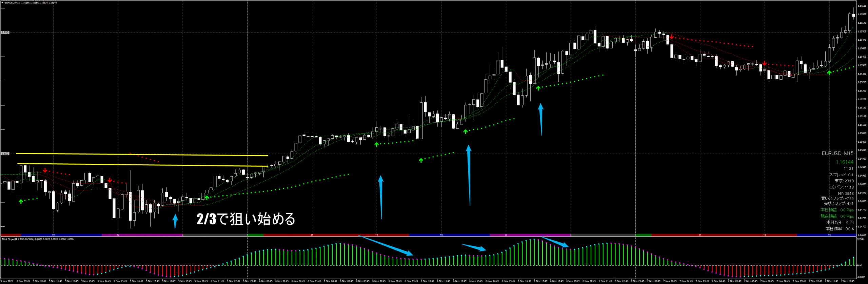Click the 本日勝率 win rate readout
Image resolution: width=868 pixels, height=284 pixels.
pos(839,229)
